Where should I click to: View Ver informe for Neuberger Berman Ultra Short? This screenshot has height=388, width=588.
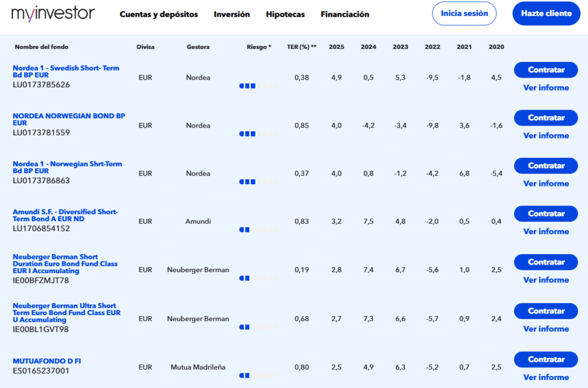pyautogui.click(x=546, y=329)
